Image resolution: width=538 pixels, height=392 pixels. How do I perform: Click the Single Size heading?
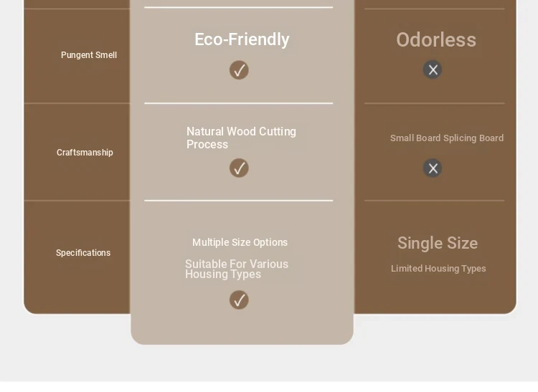[438, 243]
